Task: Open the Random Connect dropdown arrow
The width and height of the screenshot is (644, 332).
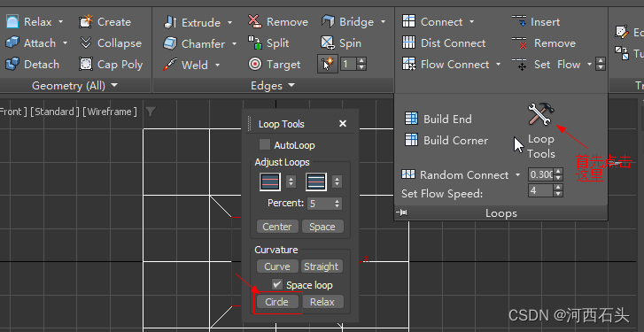Action: [518, 174]
